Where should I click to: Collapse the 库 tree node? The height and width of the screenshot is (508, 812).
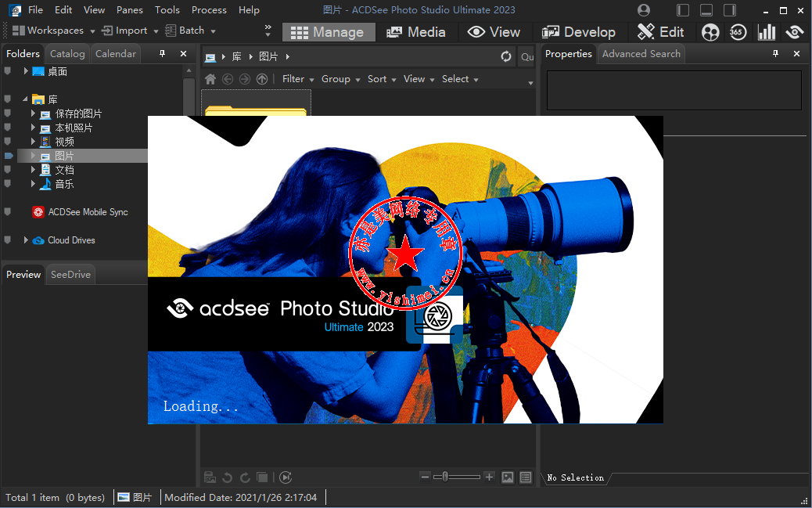coord(25,99)
